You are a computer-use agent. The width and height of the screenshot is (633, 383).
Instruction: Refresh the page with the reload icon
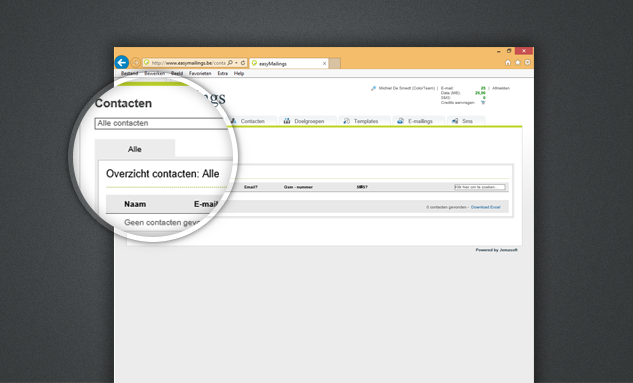[243, 63]
